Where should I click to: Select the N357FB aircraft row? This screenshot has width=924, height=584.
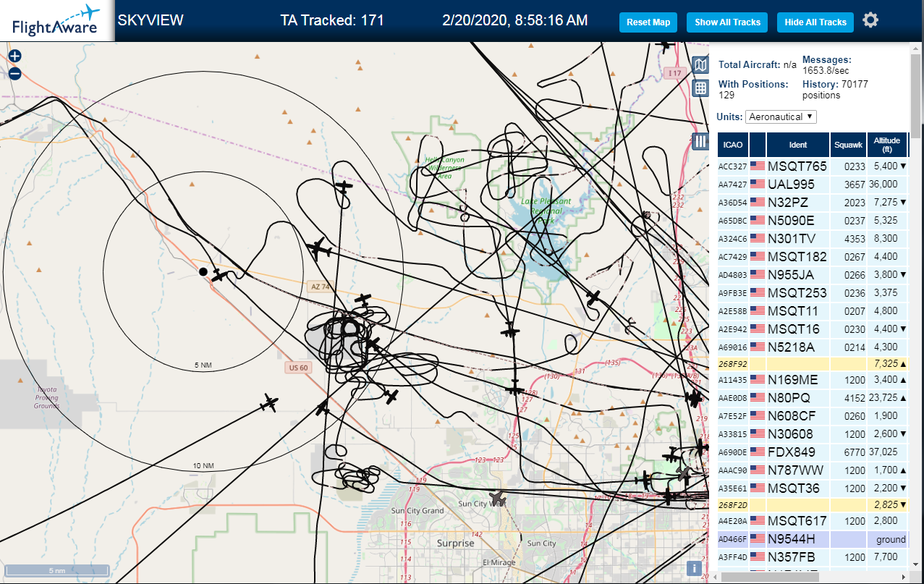(x=813, y=557)
